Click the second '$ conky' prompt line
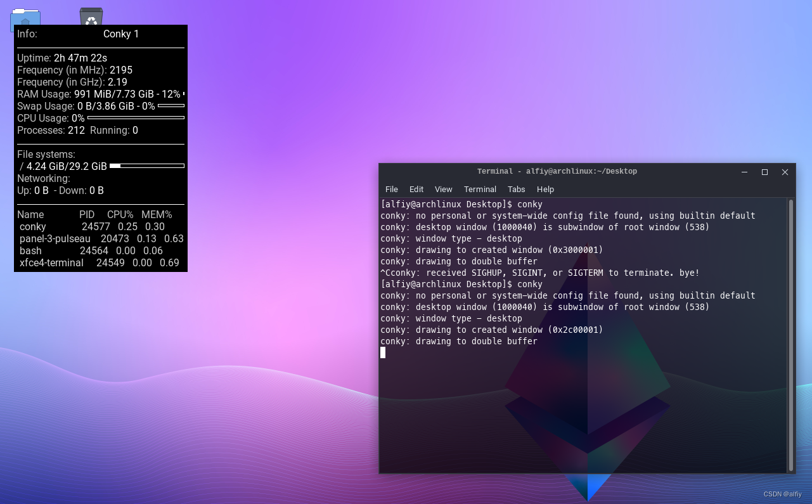 [461, 284]
